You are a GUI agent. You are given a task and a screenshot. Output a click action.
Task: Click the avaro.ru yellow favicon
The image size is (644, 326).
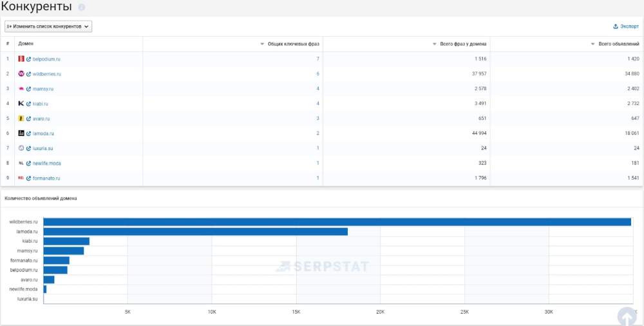click(21, 119)
